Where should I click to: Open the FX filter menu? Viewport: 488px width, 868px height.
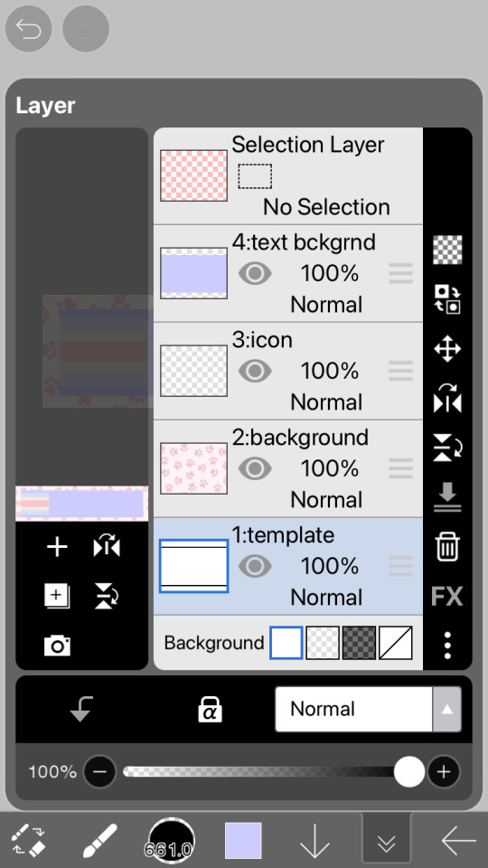(446, 597)
